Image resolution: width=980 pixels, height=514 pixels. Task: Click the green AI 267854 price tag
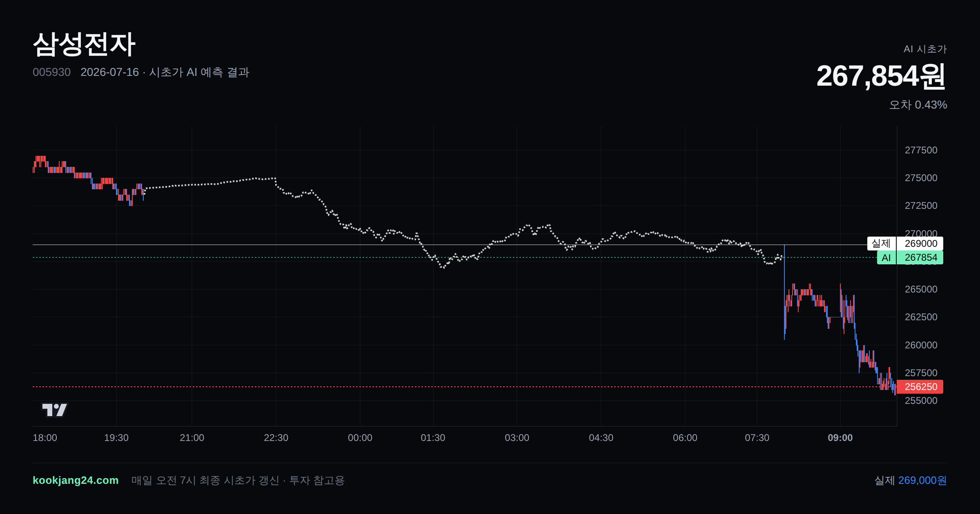910,257
